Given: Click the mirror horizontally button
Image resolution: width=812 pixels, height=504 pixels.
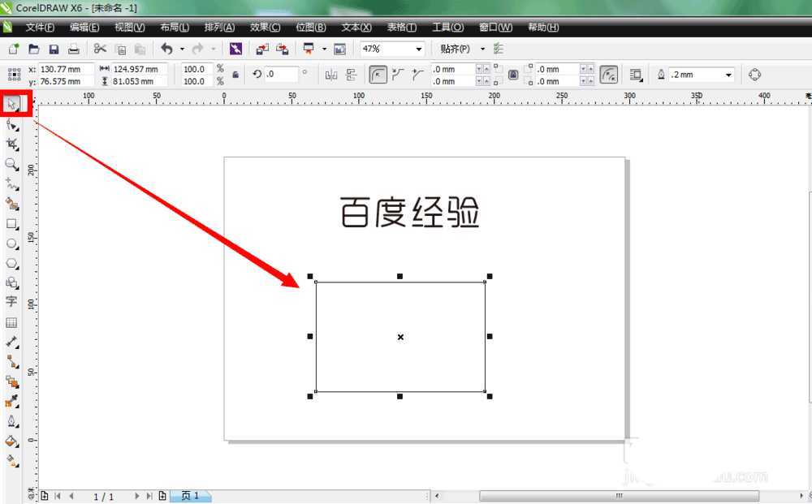Looking at the screenshot, I should [x=332, y=73].
